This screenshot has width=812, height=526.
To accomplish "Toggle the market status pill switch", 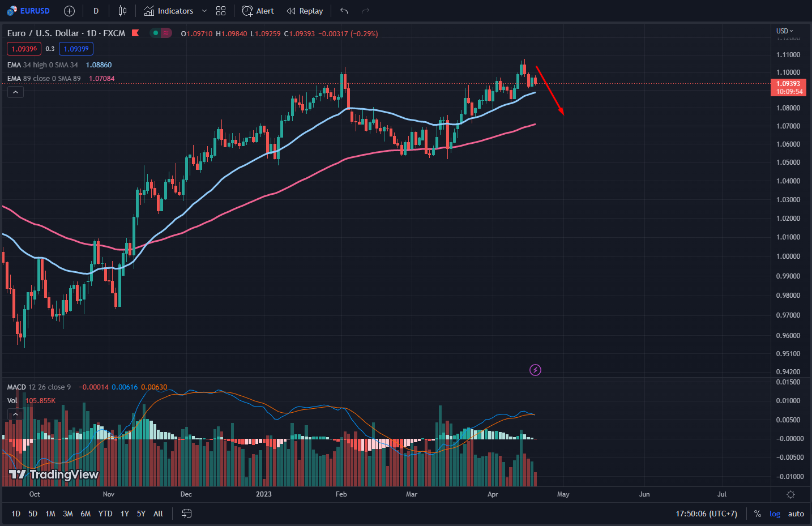I will [x=161, y=33].
